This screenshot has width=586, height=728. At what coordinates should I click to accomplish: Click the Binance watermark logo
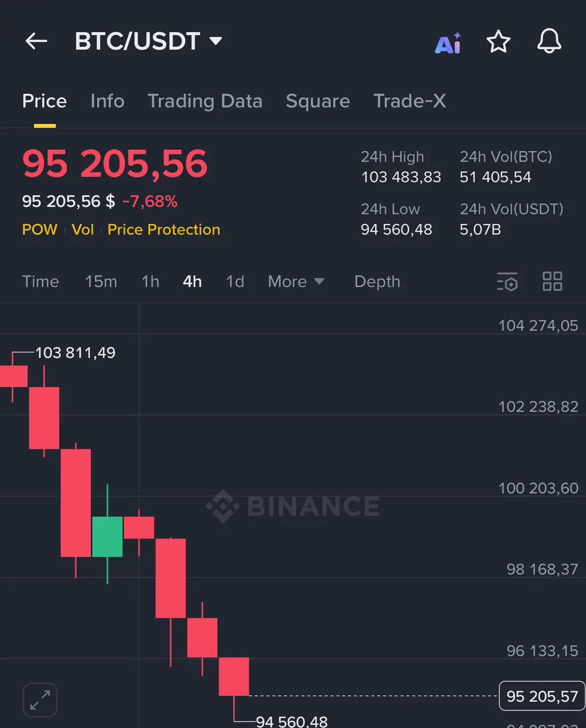tap(293, 506)
